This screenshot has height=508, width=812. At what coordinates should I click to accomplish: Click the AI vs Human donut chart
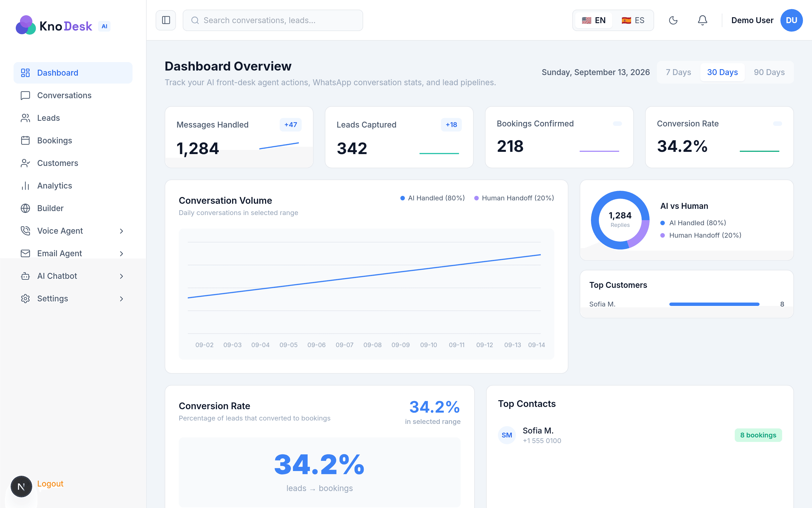[620, 220]
